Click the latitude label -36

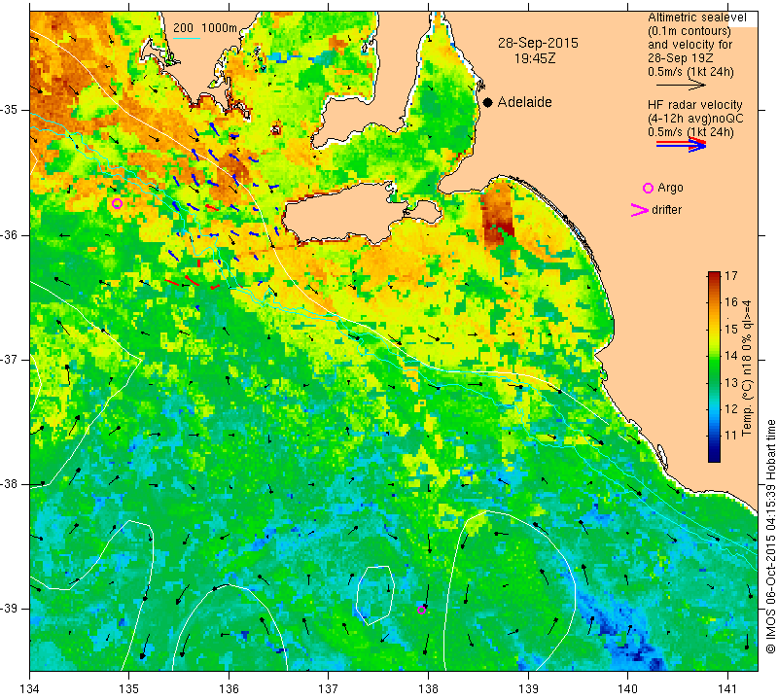point(10,234)
